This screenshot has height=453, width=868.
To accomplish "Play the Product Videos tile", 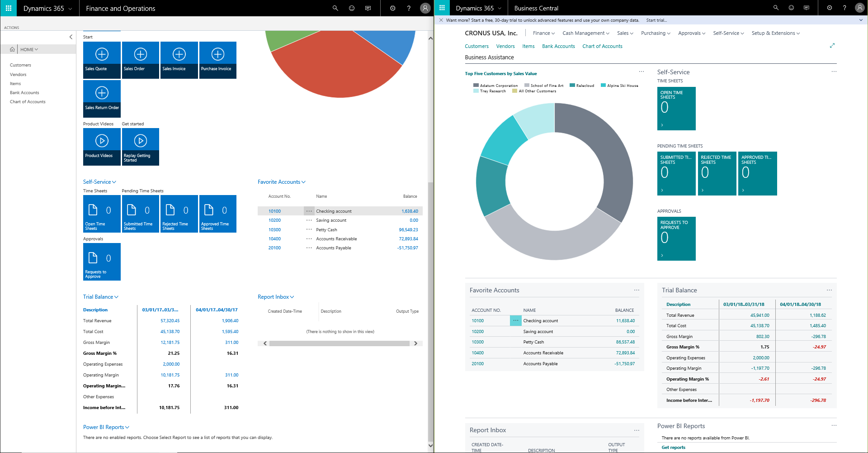I will (102, 147).
